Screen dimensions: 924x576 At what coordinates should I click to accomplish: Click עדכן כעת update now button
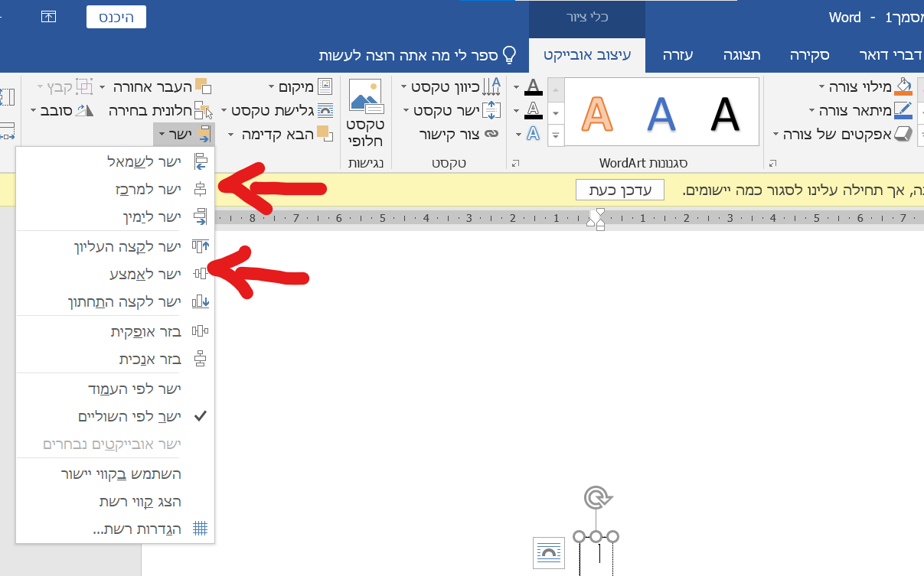click(619, 190)
